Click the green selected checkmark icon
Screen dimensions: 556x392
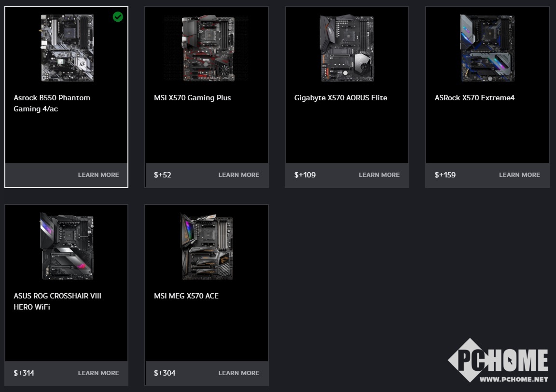[x=118, y=17]
